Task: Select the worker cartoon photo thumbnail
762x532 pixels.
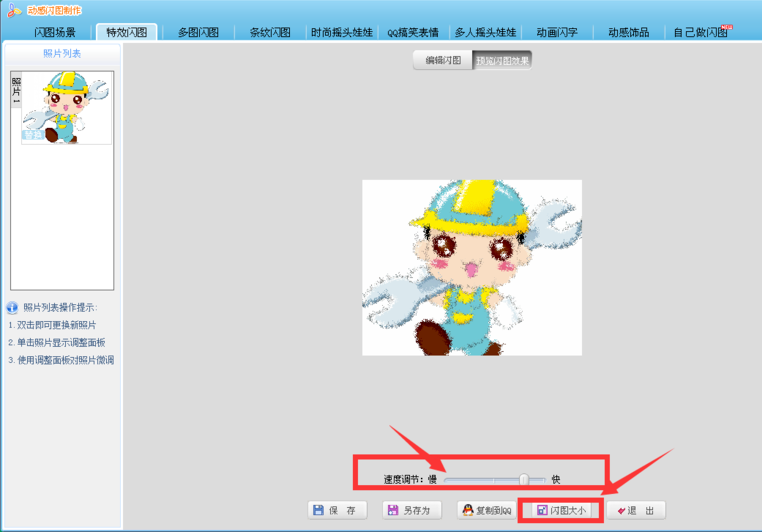Action: pyautogui.click(x=66, y=108)
